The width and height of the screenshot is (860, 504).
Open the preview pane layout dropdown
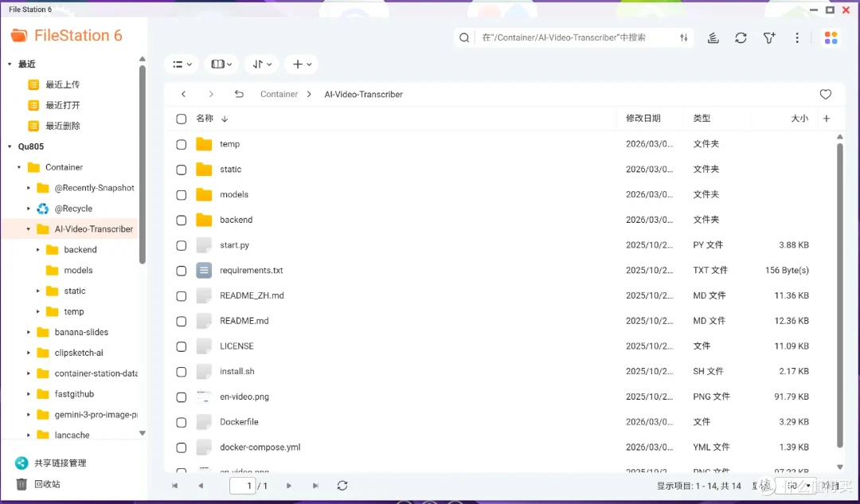pyautogui.click(x=221, y=64)
